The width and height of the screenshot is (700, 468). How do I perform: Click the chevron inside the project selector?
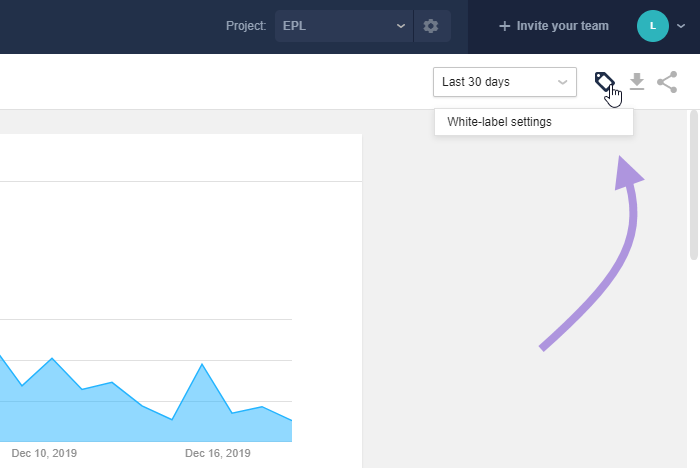point(401,26)
